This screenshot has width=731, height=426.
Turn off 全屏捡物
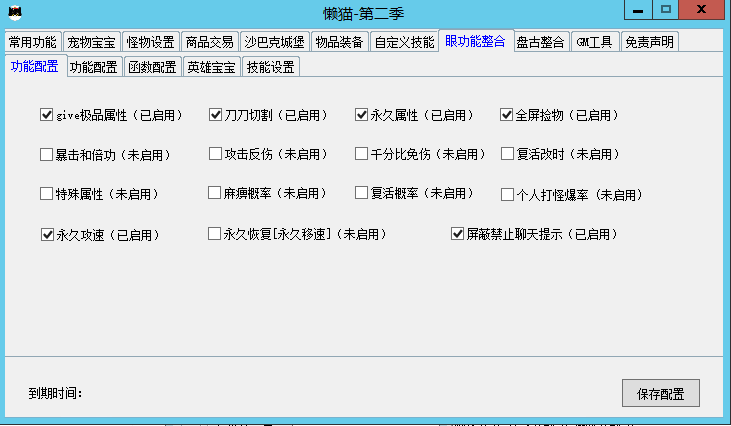coord(507,115)
